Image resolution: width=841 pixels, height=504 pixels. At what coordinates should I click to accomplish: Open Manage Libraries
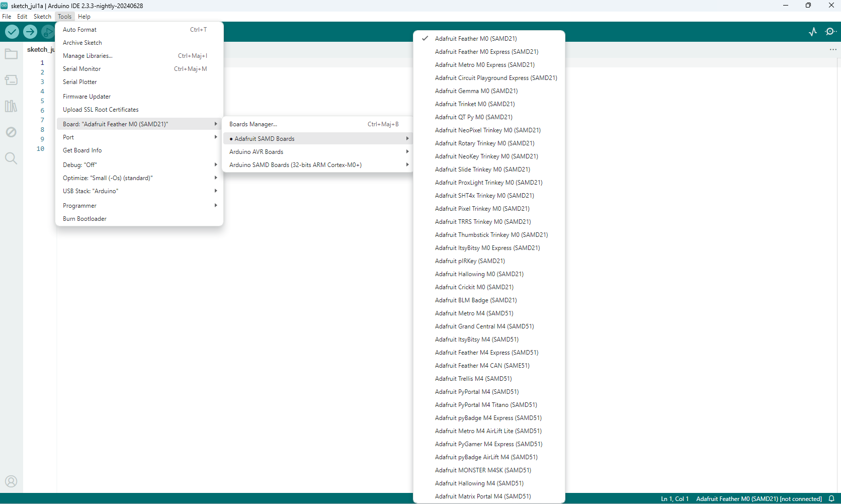pos(139,56)
